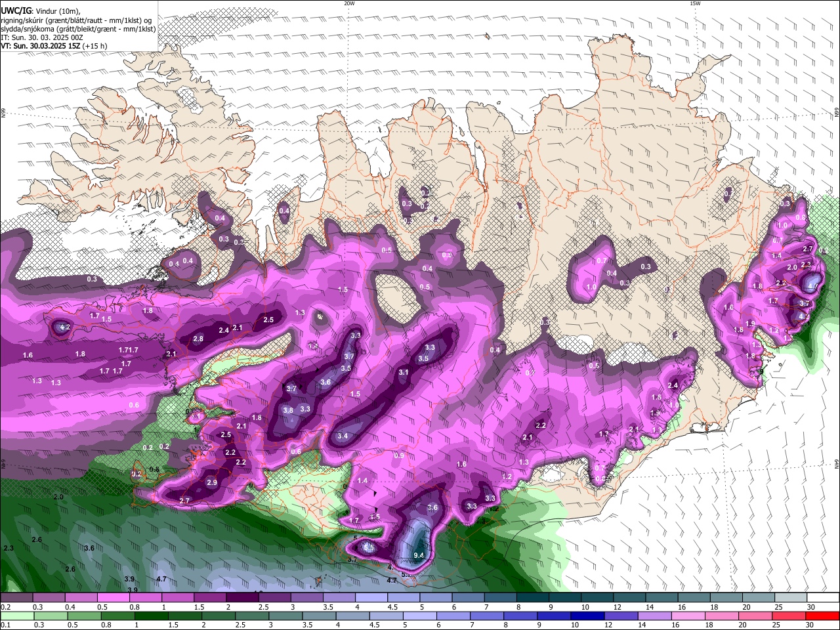Click the 0.2 label in the top legend row
The height and width of the screenshot is (630, 840).
tap(5, 607)
